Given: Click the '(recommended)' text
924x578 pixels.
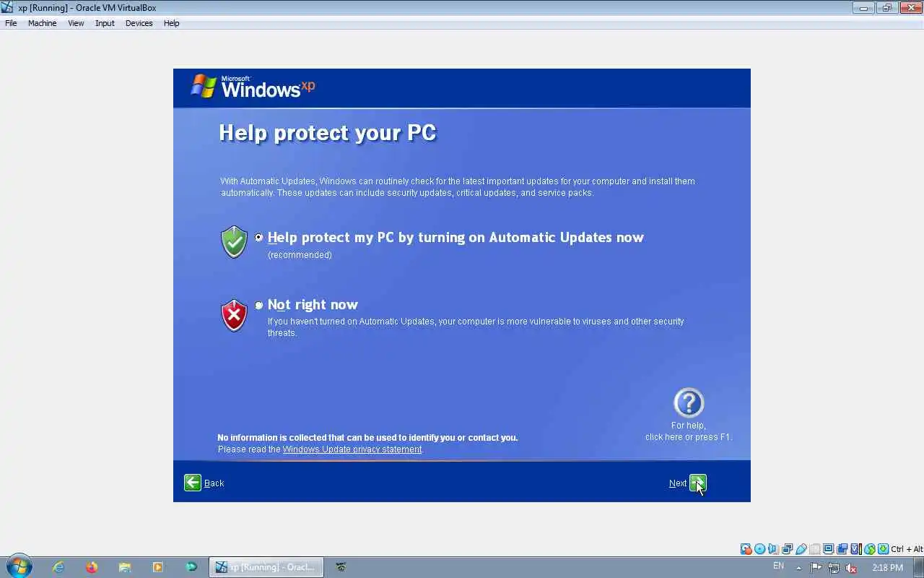Looking at the screenshot, I should pos(300,255).
